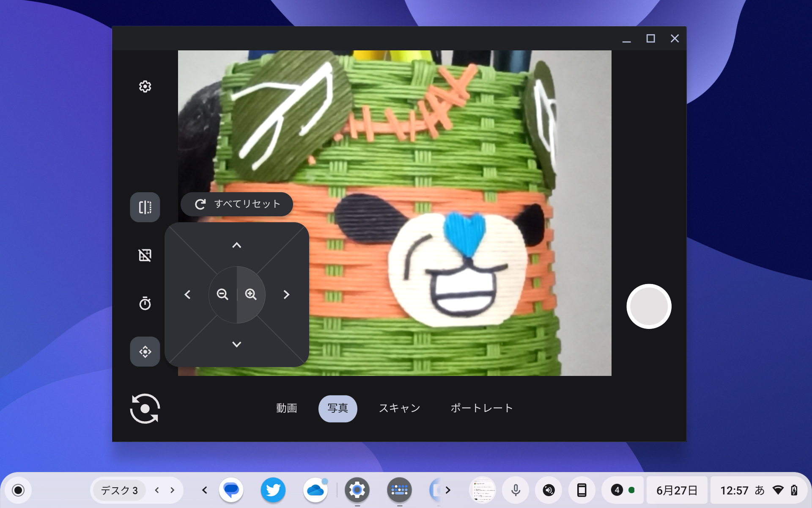Click the microphone status icon in the shelf

[x=514, y=490]
